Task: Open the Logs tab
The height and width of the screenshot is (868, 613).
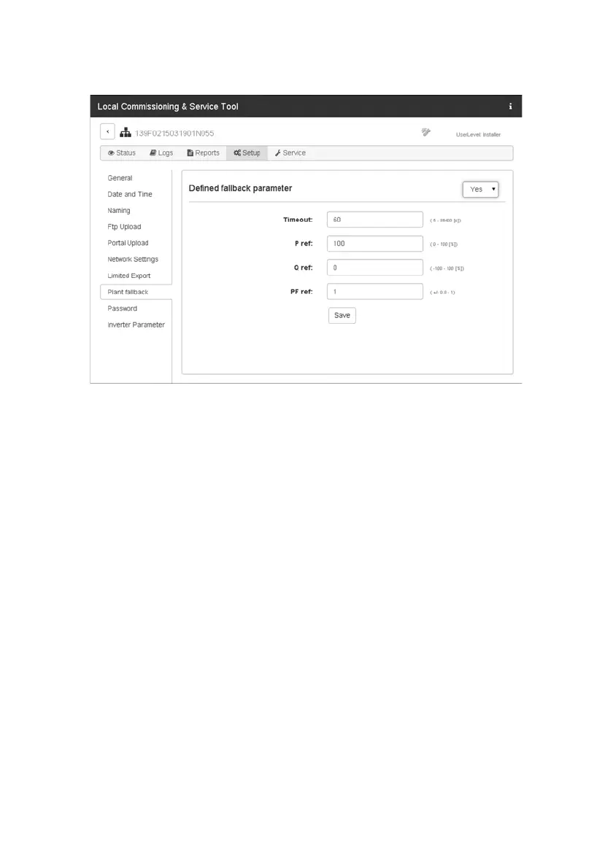Action: (161, 152)
